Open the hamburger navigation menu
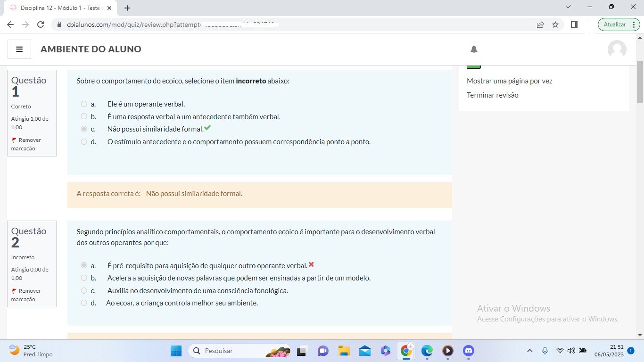Screen dimensions: 644x362 [x=19, y=49]
